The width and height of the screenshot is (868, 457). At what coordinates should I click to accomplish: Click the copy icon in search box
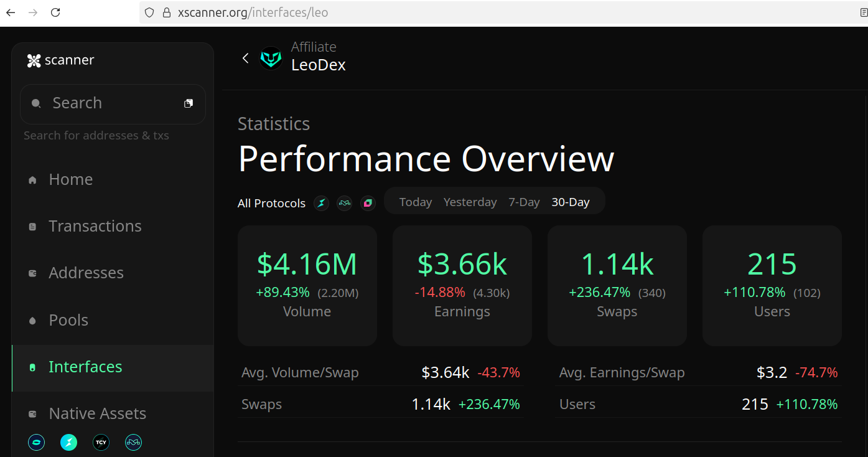coord(189,103)
